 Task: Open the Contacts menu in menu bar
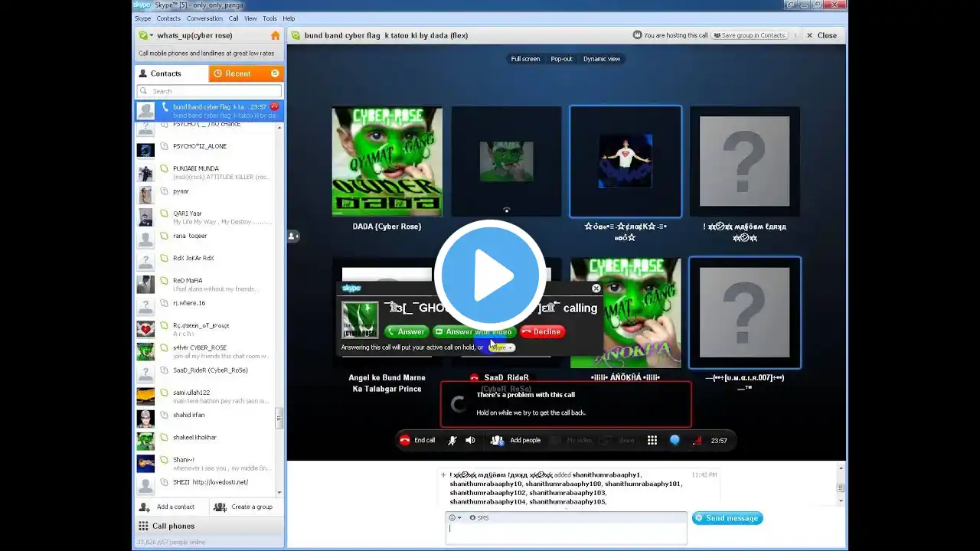[x=168, y=18]
